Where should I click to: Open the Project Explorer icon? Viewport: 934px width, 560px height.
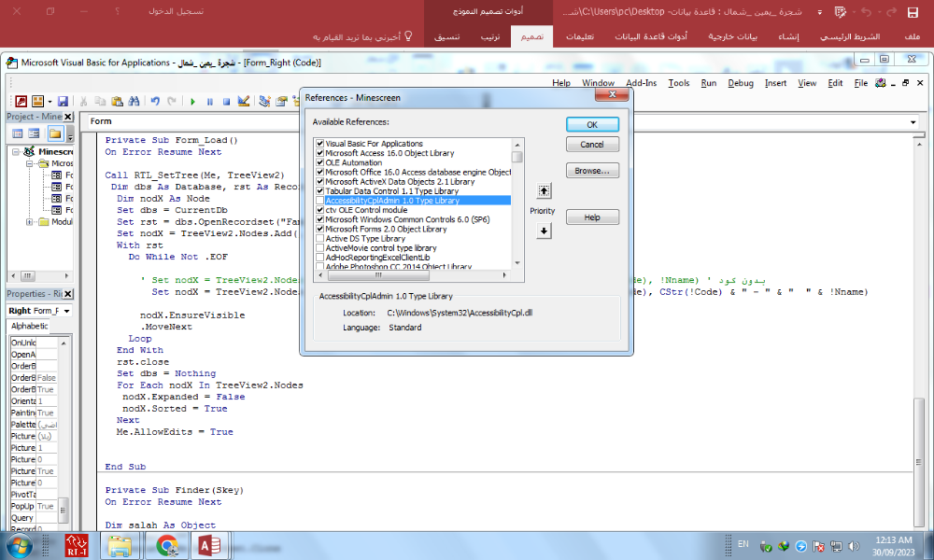[x=264, y=101]
